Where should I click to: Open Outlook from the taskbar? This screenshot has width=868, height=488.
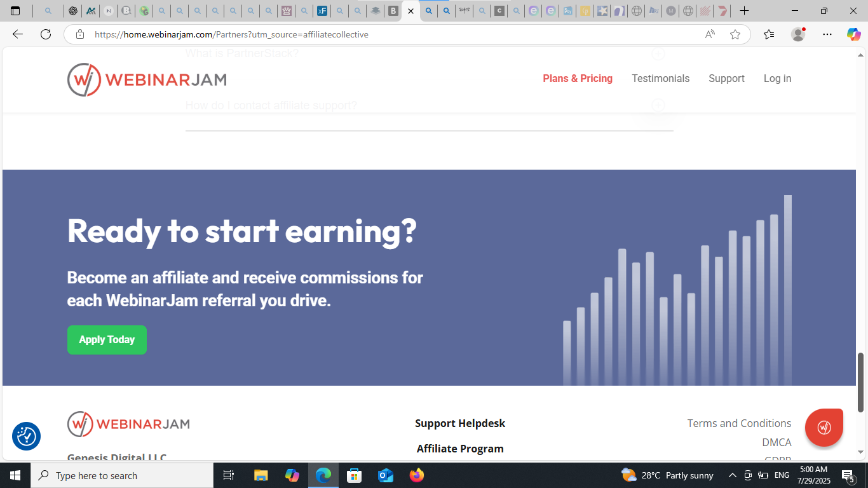pos(386,475)
